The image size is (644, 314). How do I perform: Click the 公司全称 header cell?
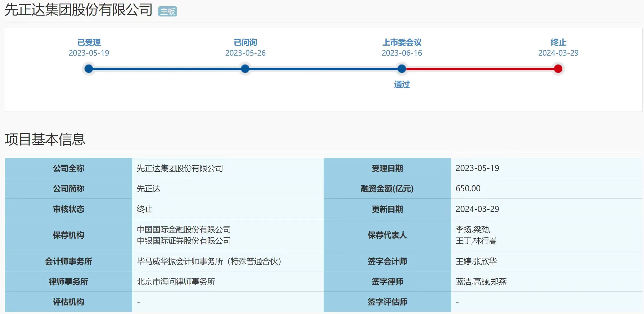tap(68, 168)
